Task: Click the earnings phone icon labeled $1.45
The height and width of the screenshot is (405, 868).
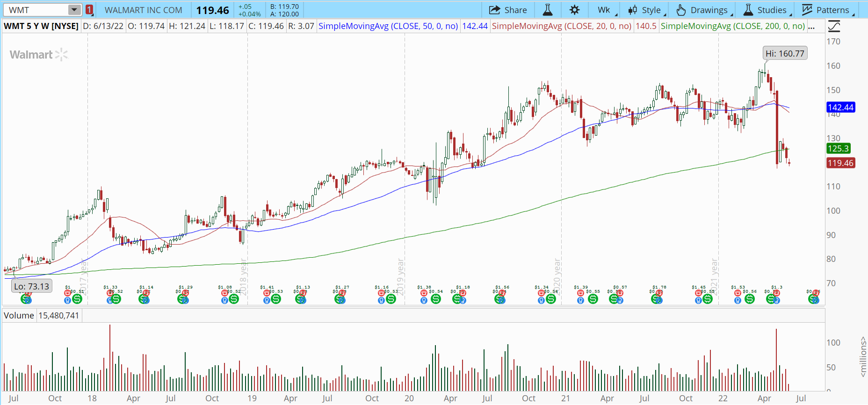Action: [x=699, y=293]
